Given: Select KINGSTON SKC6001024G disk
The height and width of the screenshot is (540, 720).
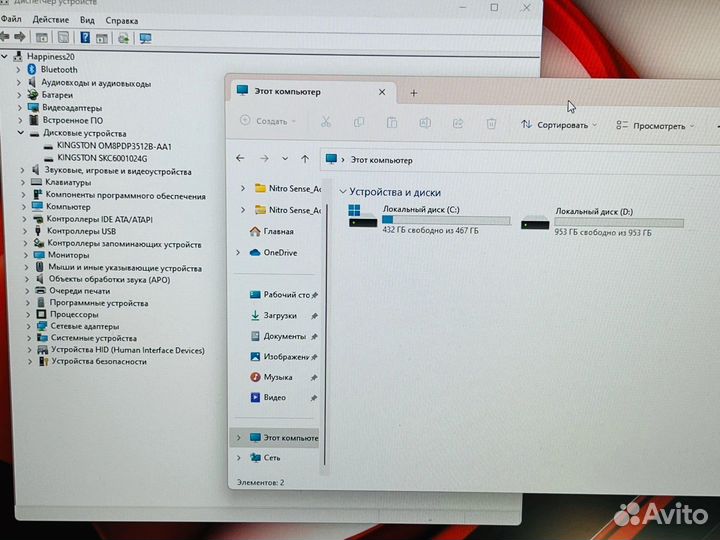Looking at the screenshot, I should pos(102,158).
